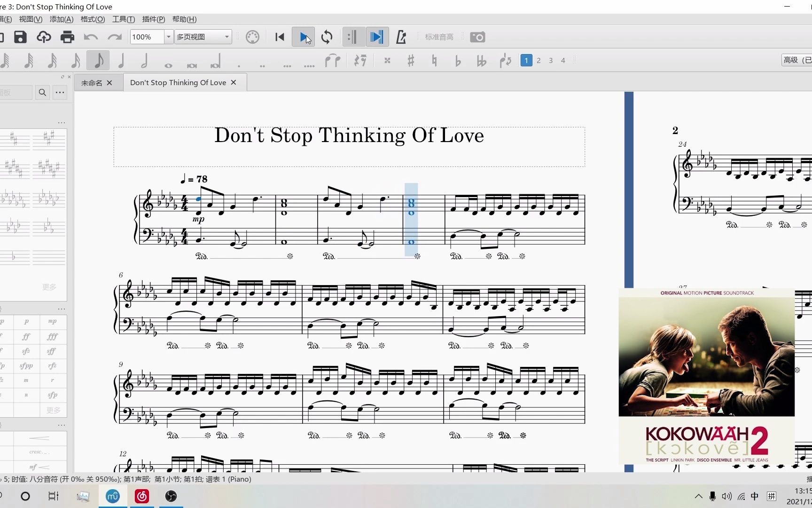Open the 工具(T) menu

124,19
